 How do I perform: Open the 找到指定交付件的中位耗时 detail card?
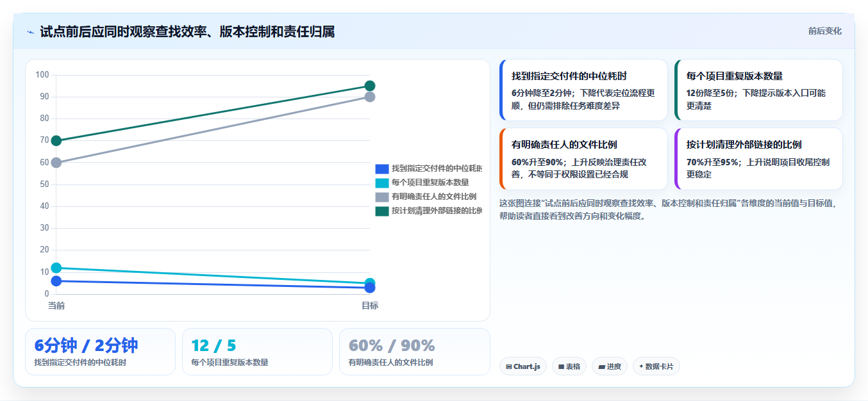[x=583, y=90]
